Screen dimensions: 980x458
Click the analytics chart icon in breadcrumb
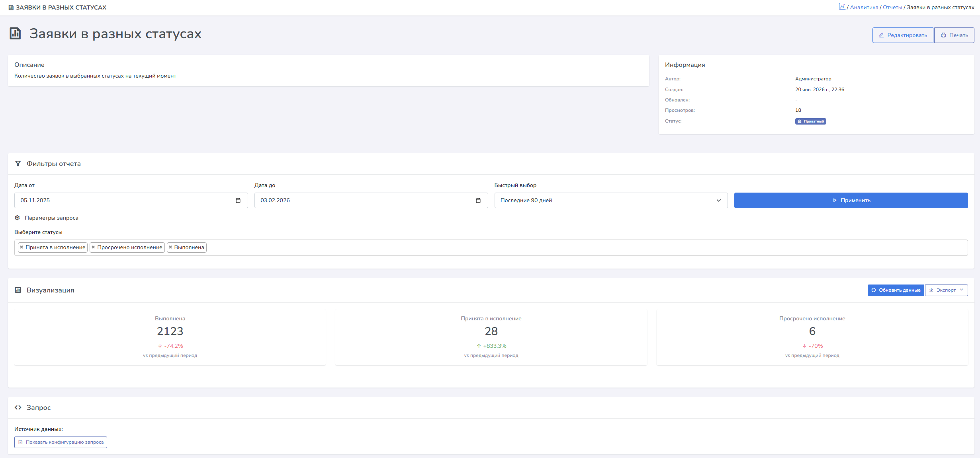842,7
